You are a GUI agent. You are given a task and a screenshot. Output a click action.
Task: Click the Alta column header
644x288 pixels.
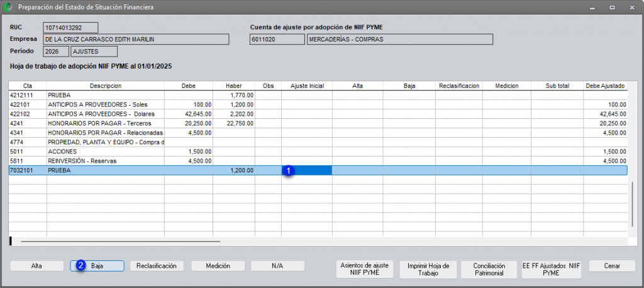pyautogui.click(x=358, y=86)
